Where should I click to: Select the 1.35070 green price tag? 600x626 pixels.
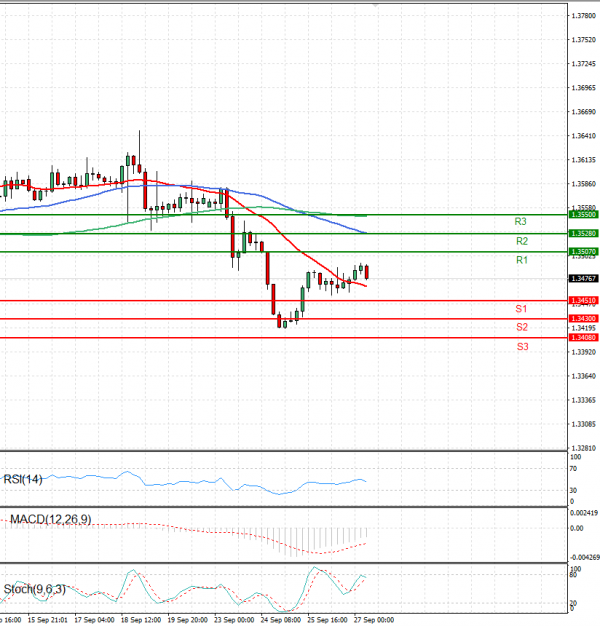click(x=583, y=252)
